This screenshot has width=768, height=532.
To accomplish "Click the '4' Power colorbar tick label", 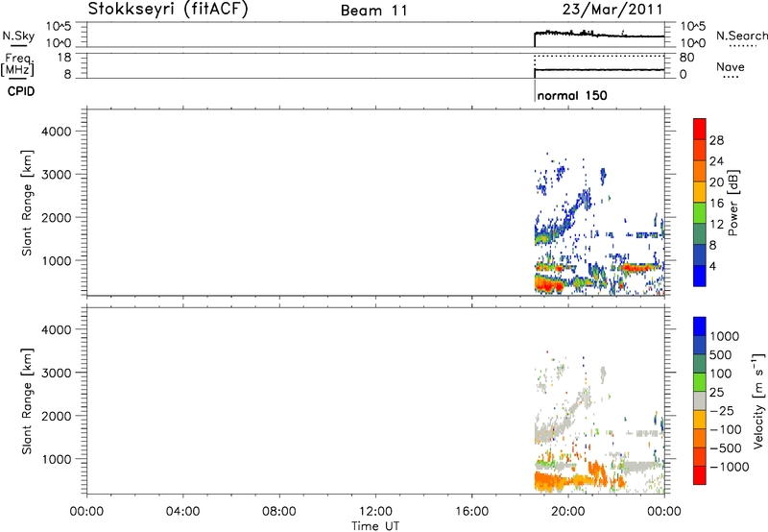I will pos(712,266).
